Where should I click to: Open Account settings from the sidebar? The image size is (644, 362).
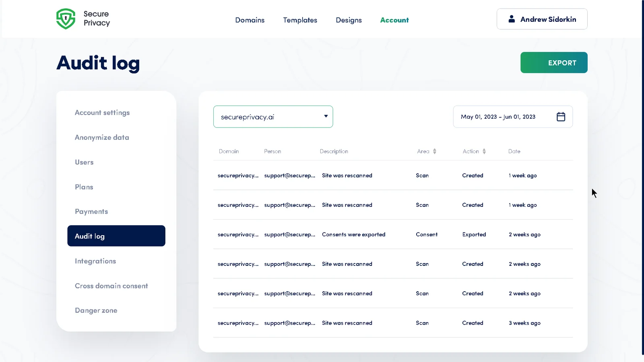click(102, 113)
